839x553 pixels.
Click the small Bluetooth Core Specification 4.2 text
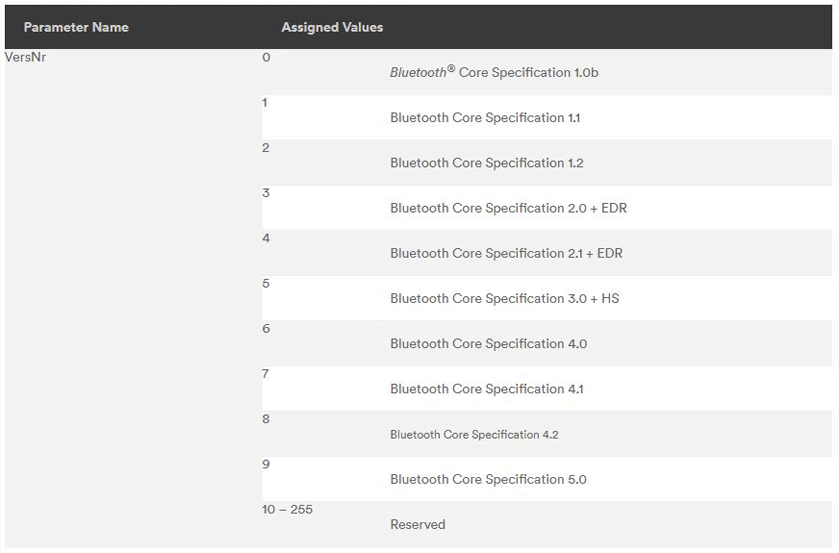click(474, 435)
